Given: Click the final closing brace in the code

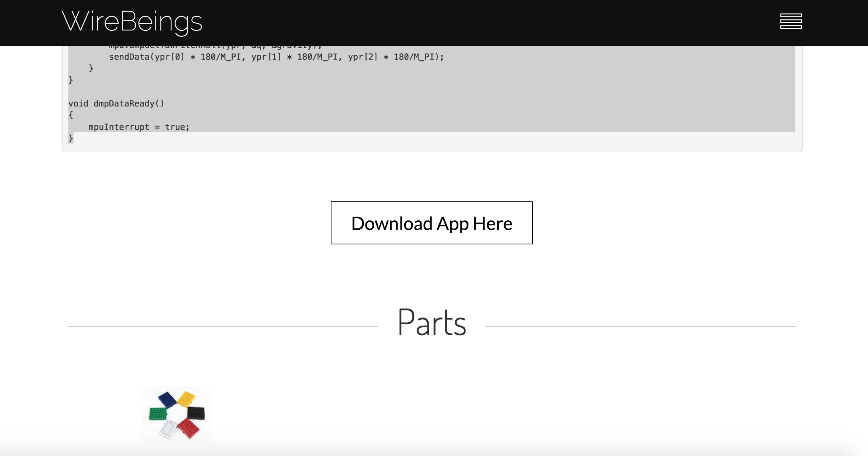Looking at the screenshot, I should tap(71, 138).
